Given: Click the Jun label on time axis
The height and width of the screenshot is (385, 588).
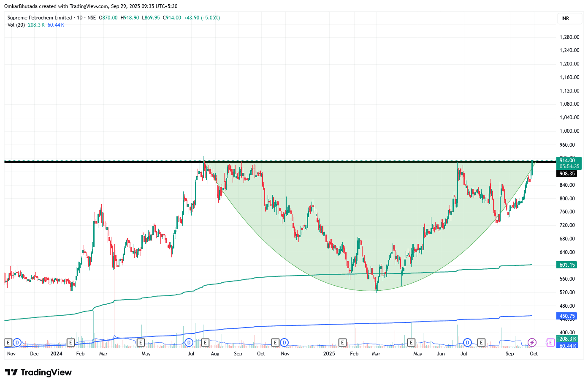Looking at the screenshot, I should pyautogui.click(x=441, y=354).
